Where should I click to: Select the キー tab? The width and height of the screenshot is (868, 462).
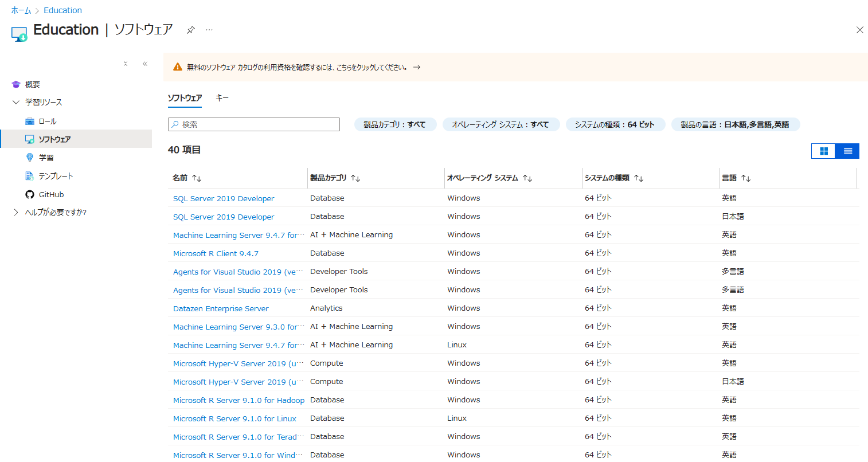tap(222, 98)
